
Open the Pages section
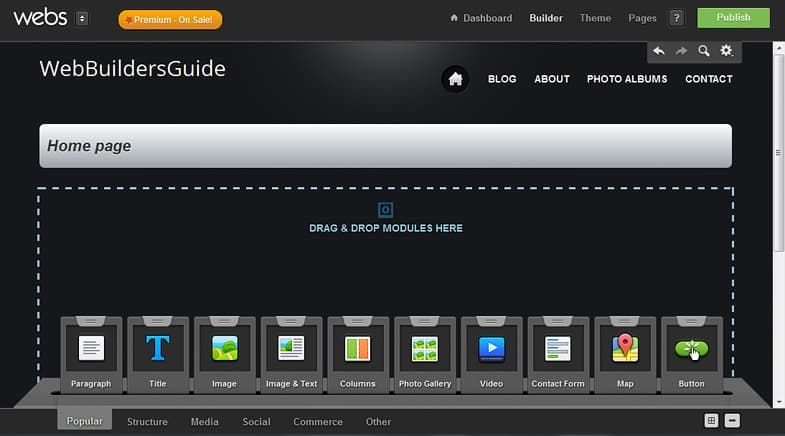click(642, 18)
